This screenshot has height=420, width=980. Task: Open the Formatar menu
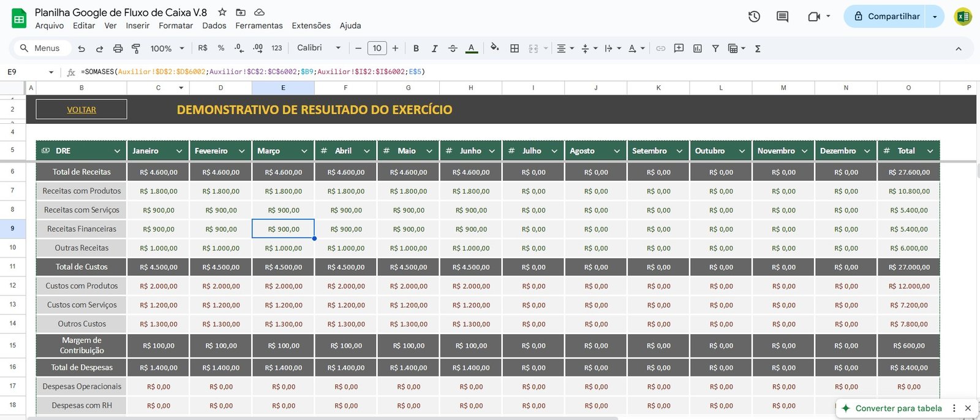[175, 26]
